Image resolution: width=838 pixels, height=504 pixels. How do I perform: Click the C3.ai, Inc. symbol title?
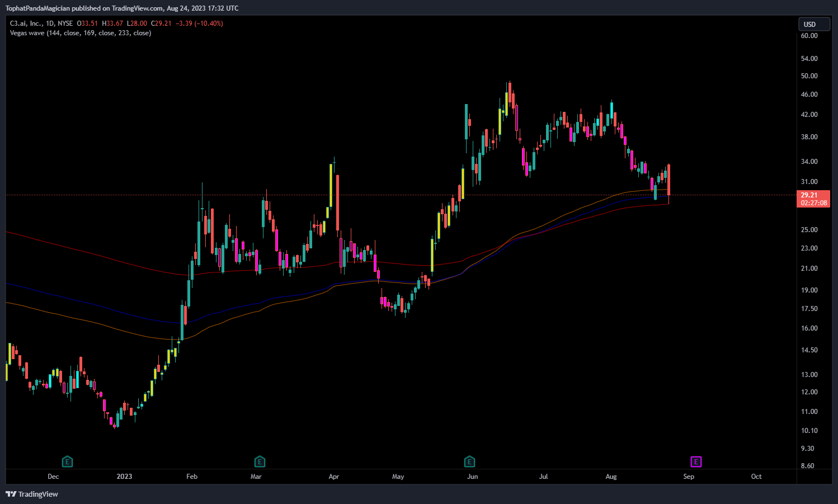tap(26, 23)
